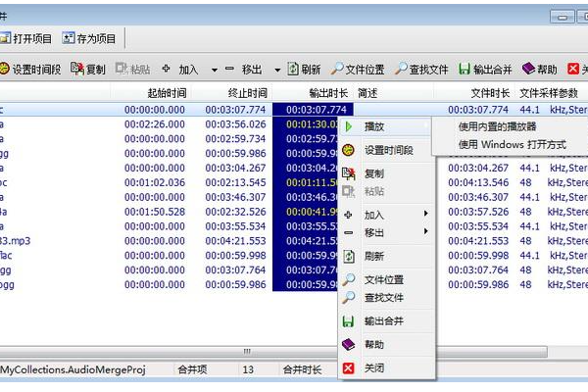Click file duration cell 00:03:57.526
Image resolution: width=588 pixels, height=392 pixels.
tap(478, 212)
